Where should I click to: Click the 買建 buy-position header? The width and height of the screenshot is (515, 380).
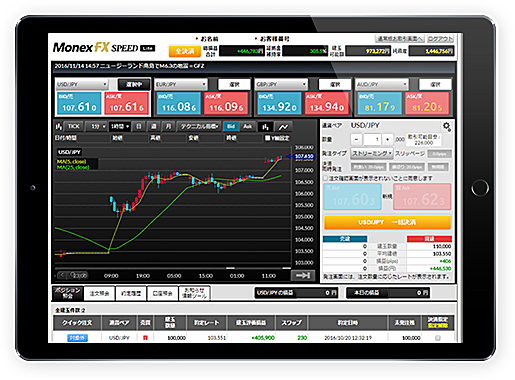pyautogui.click(x=429, y=239)
